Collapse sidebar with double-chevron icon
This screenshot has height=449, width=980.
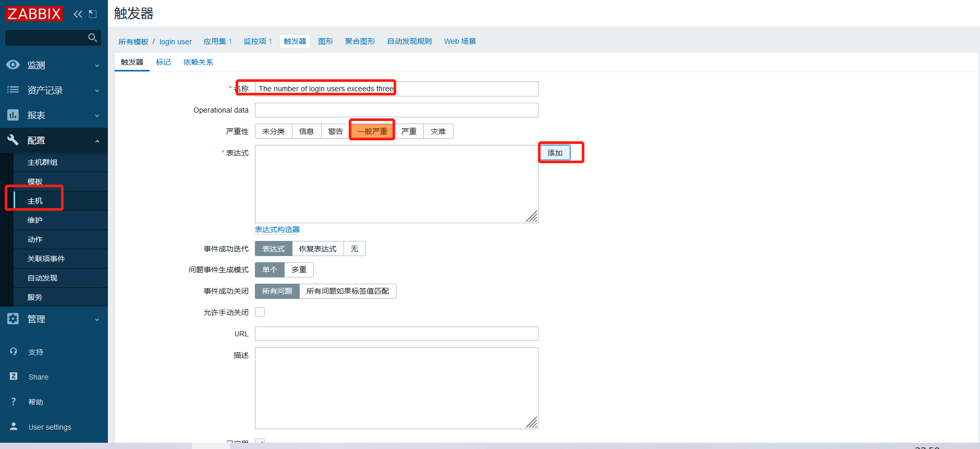[78, 14]
